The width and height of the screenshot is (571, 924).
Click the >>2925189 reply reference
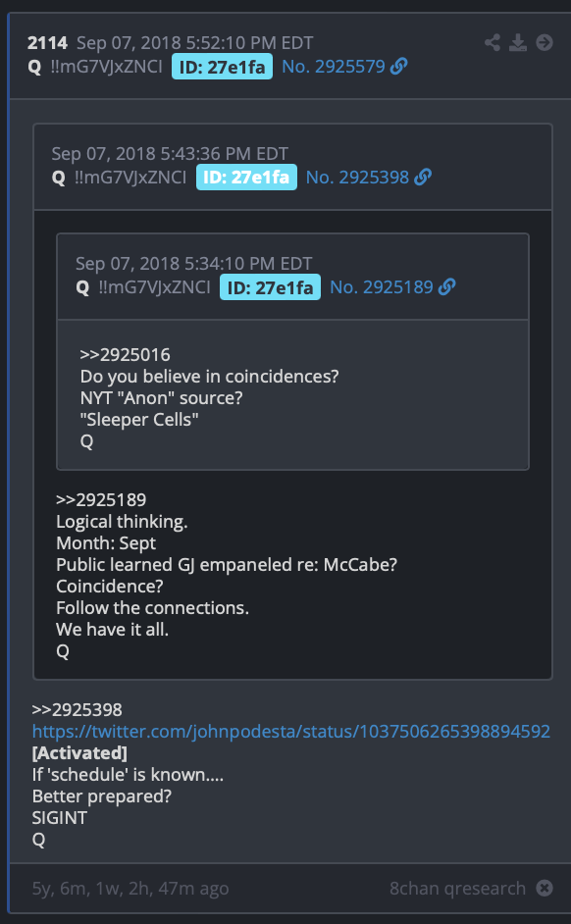click(x=101, y=499)
